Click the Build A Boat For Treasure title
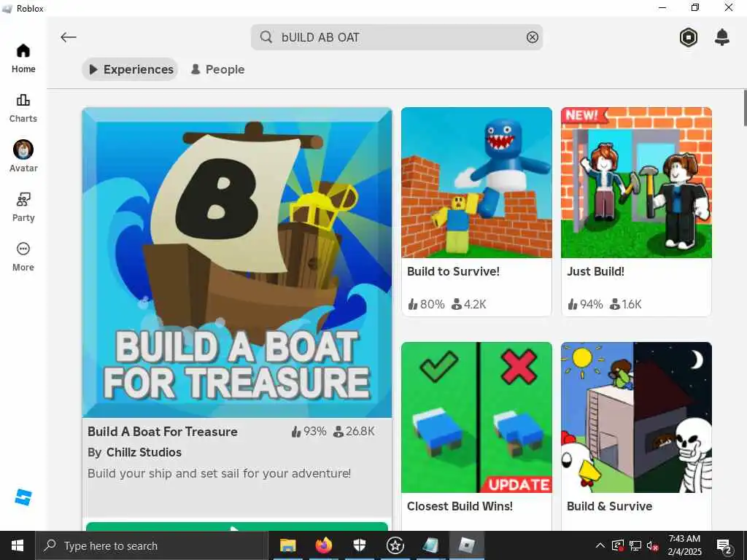The width and height of the screenshot is (747, 560). (x=163, y=432)
